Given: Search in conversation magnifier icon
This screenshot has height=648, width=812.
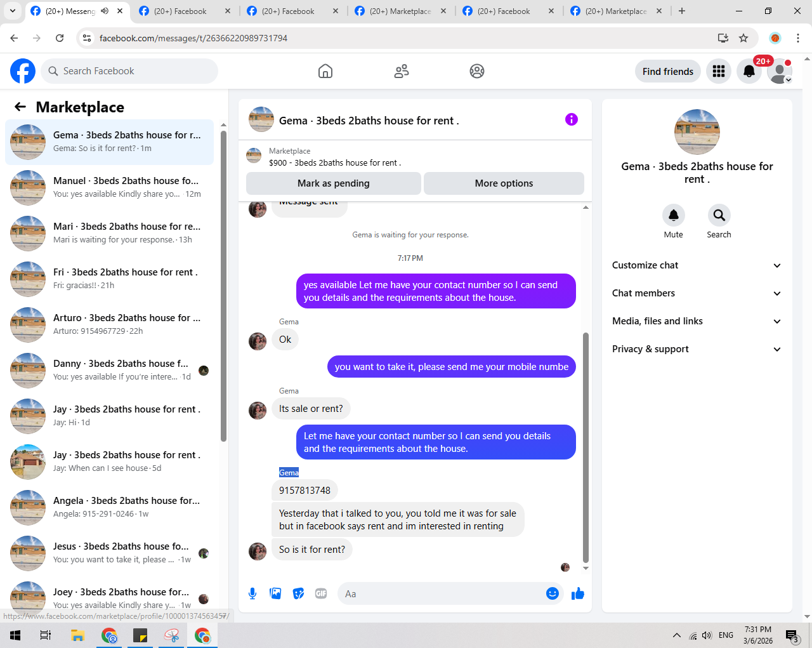Looking at the screenshot, I should (x=719, y=215).
